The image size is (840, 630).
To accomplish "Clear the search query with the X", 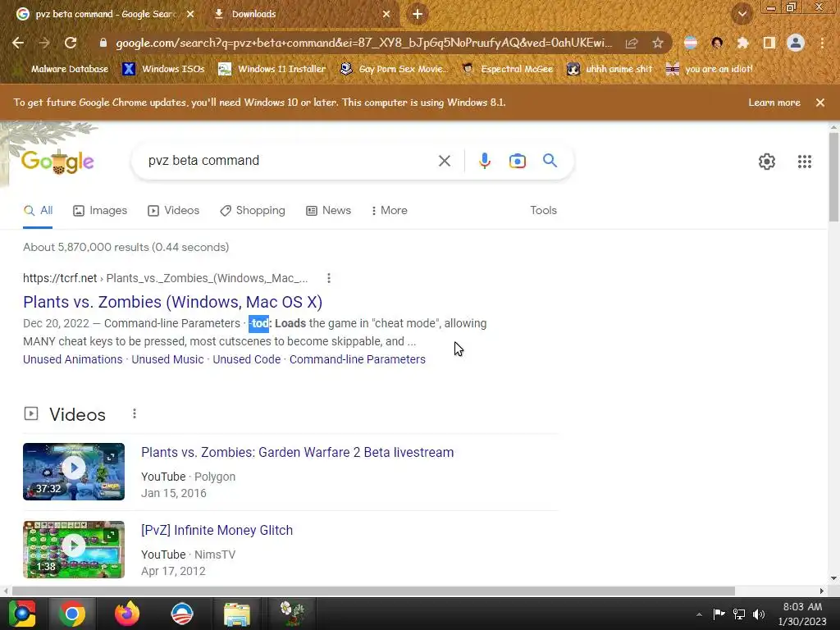I will (444, 161).
